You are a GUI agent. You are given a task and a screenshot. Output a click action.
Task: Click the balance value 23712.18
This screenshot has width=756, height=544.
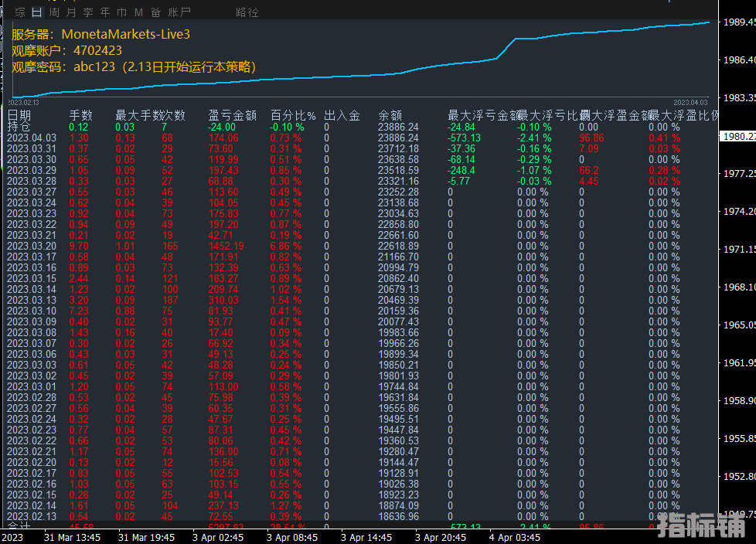[x=398, y=149]
